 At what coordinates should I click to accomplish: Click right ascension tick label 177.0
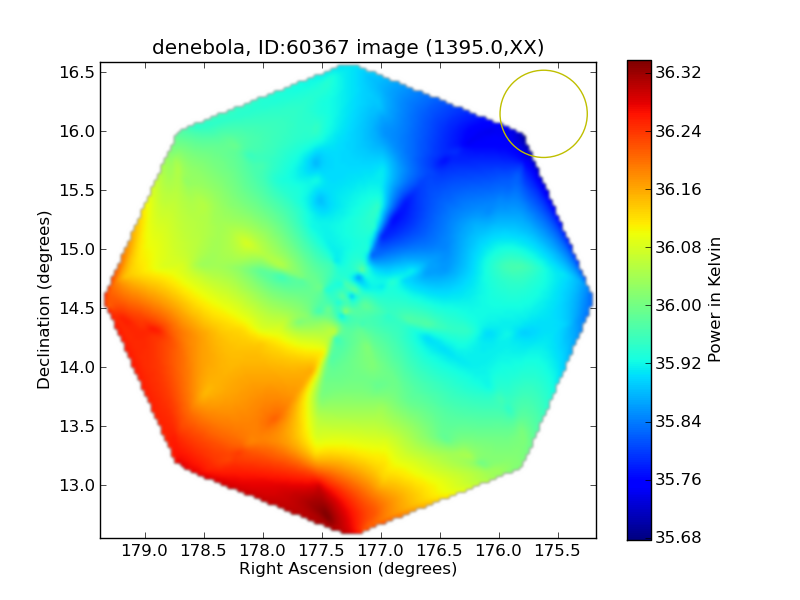click(x=381, y=551)
